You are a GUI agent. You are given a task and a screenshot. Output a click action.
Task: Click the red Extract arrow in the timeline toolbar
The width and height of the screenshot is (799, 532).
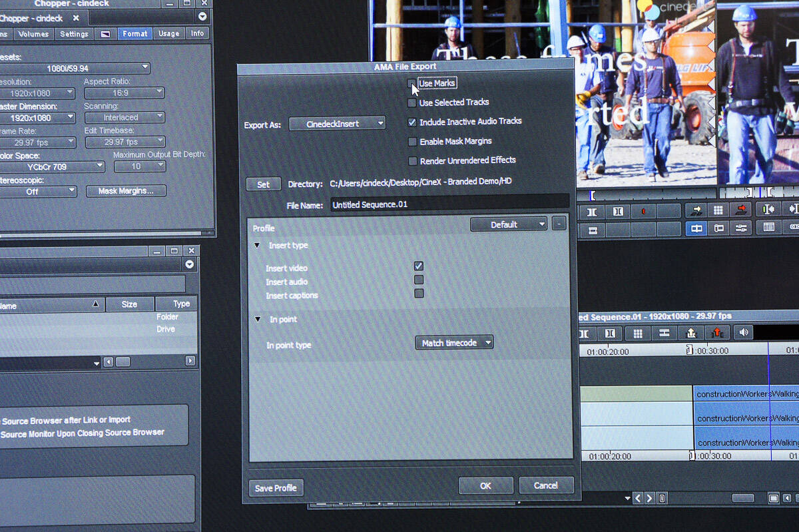(718, 333)
